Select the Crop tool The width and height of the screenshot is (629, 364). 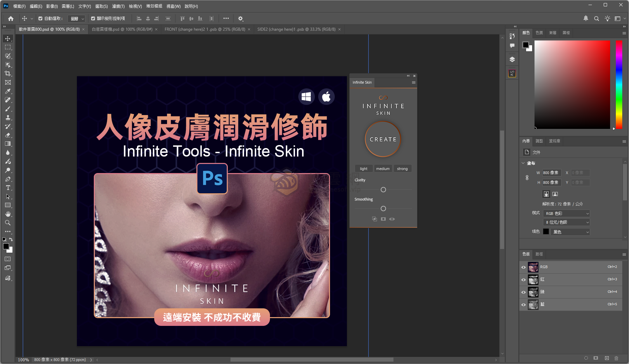click(8, 74)
